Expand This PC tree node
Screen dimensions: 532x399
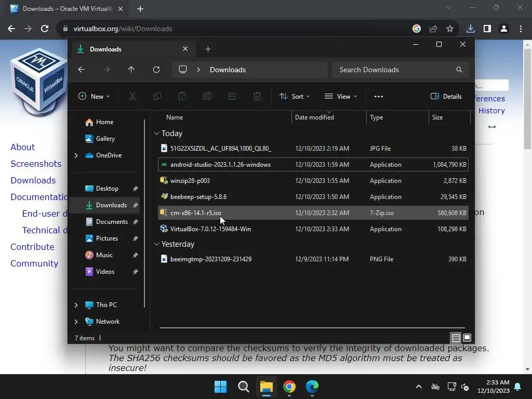coord(76,305)
